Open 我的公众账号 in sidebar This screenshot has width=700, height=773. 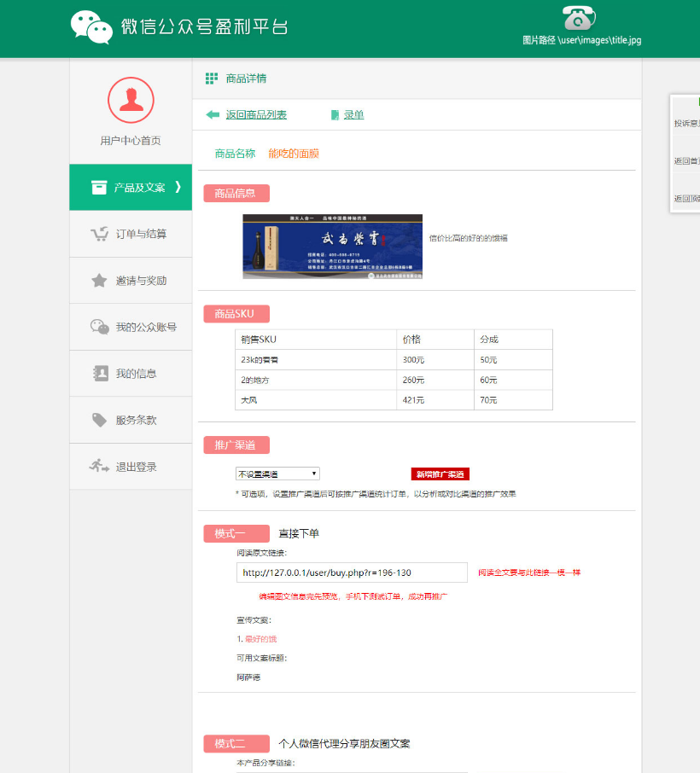click(x=131, y=327)
